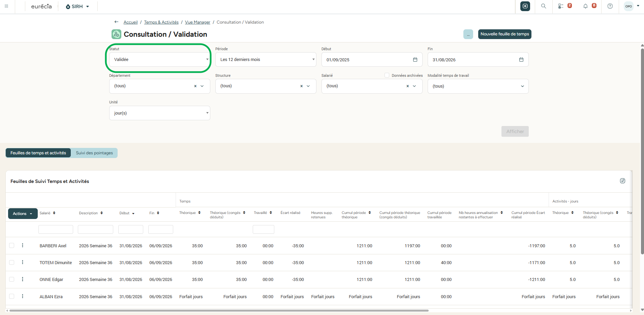The width and height of the screenshot is (644, 315).
Task: Open the Modalité temps de travail dropdown
Action: point(478,86)
